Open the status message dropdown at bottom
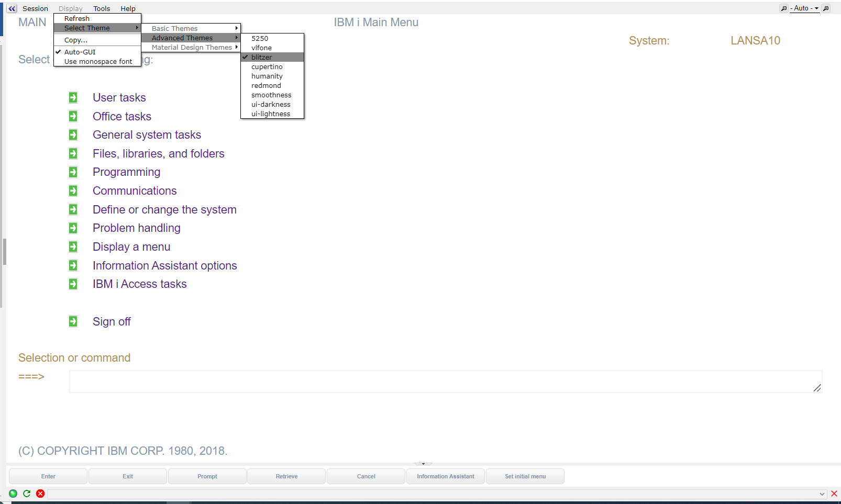 [x=822, y=494]
